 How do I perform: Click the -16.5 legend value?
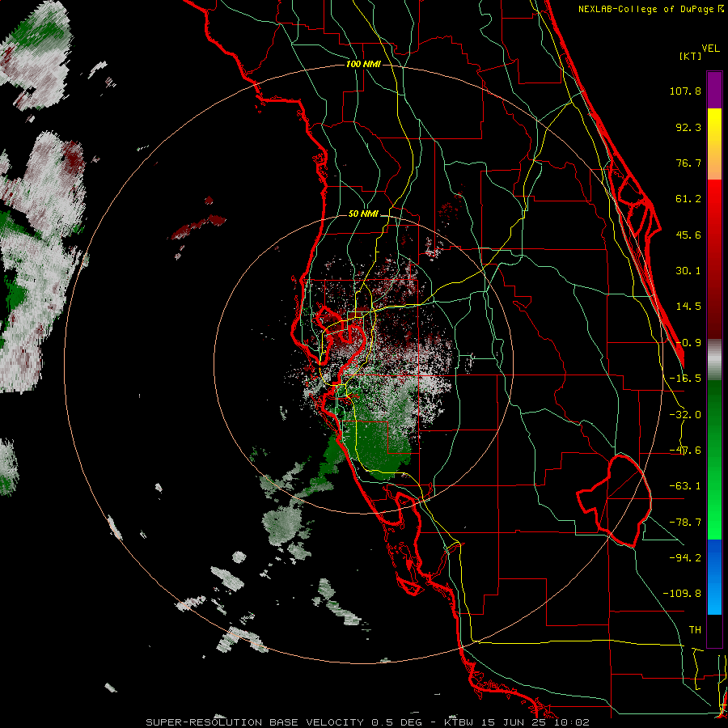click(685, 379)
